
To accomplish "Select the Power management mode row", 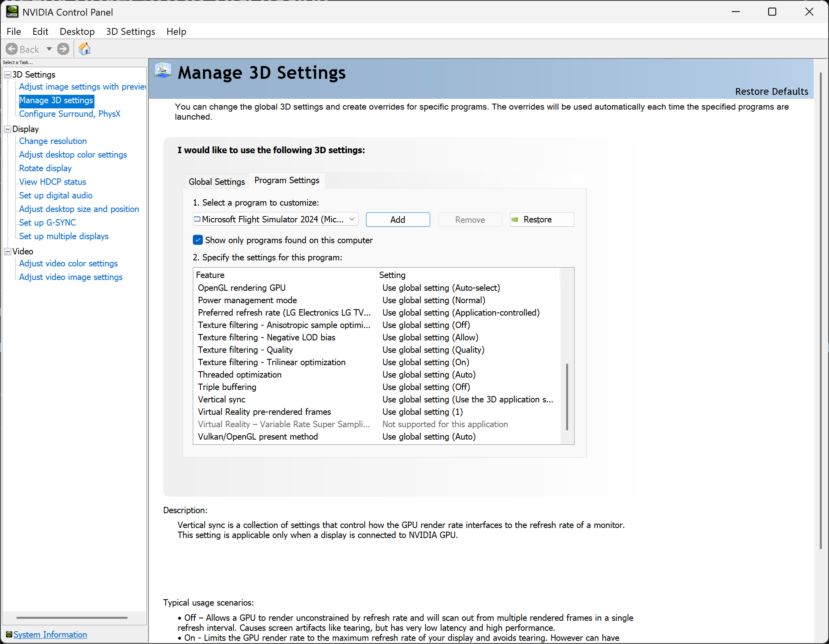I will pos(376,300).
